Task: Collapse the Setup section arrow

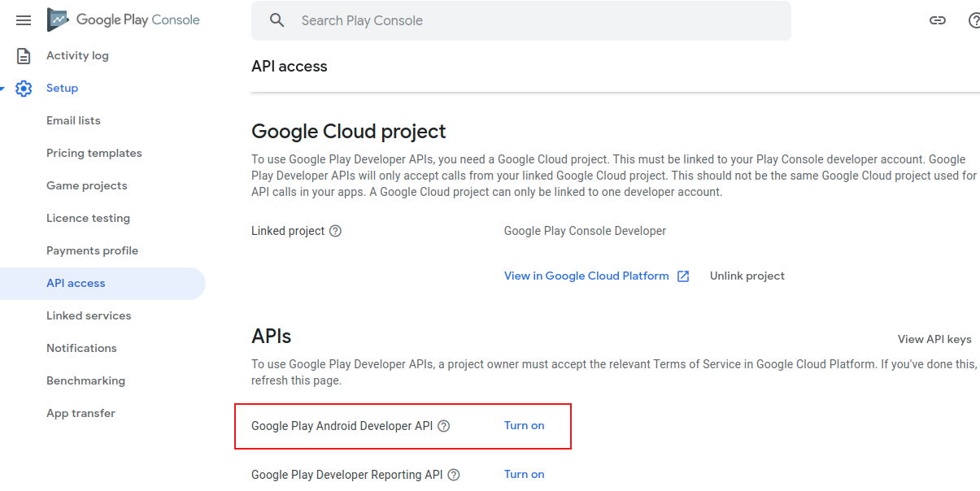Action: coord(2,88)
